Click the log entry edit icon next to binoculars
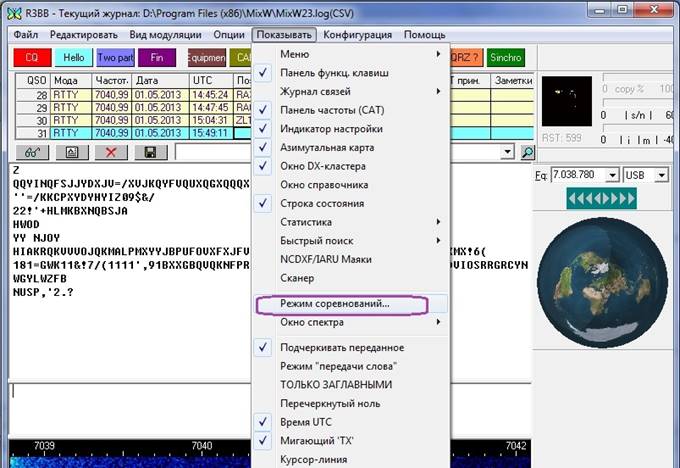 [x=71, y=152]
